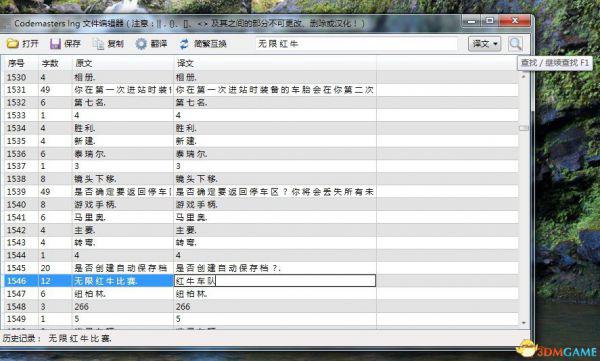Click the 翻译 gear icon
600x361 pixels.
coord(141,44)
